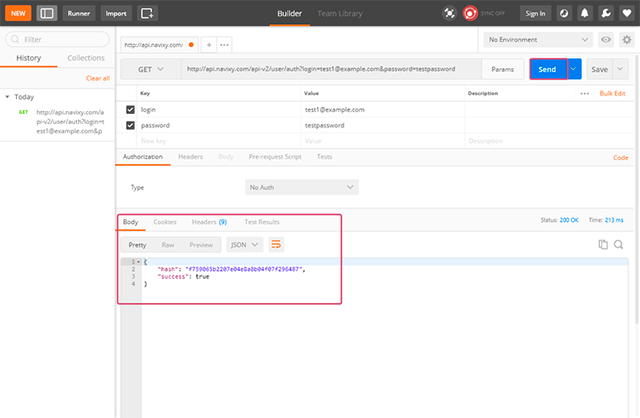Open the Save dropdown arrow

pos(620,69)
